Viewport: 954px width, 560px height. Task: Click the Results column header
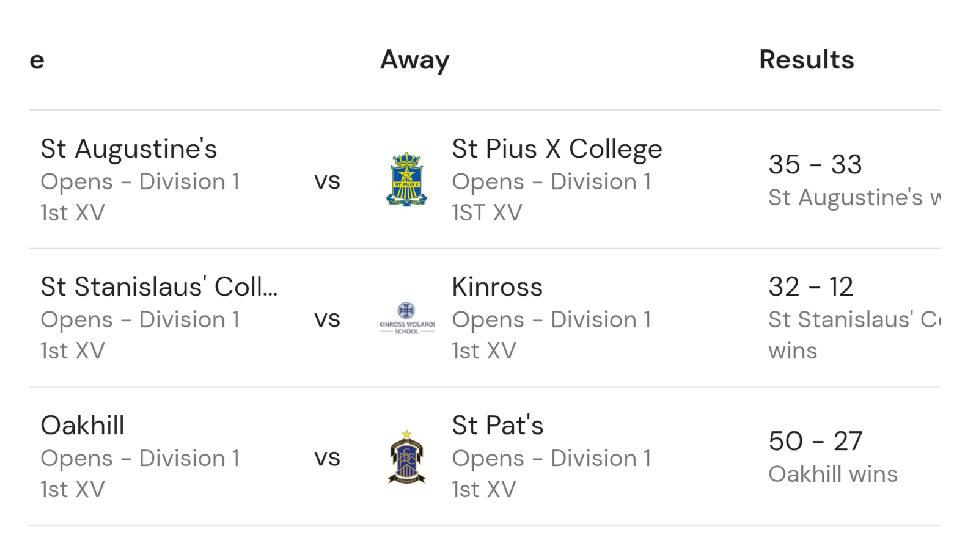coord(806,60)
